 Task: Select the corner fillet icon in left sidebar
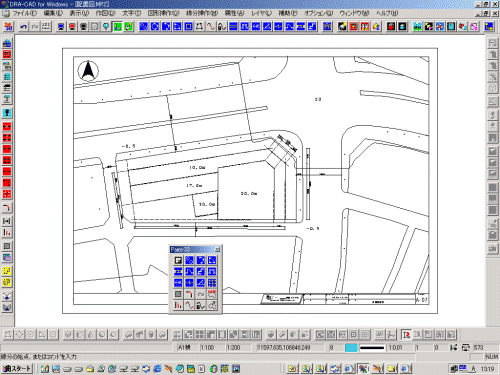click(7, 209)
